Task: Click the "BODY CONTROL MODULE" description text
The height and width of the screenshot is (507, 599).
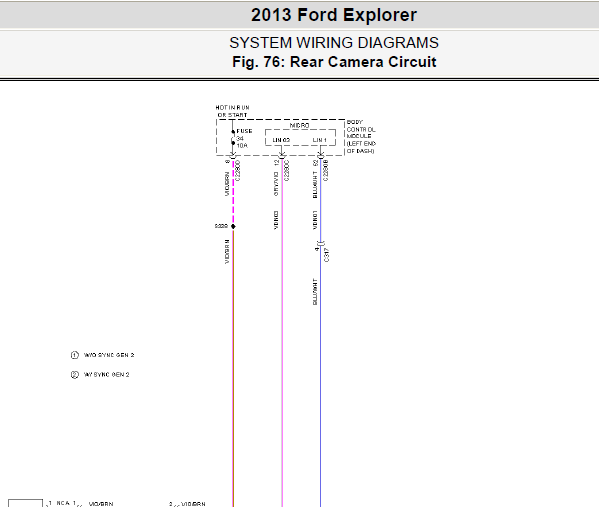Action: coord(361,136)
